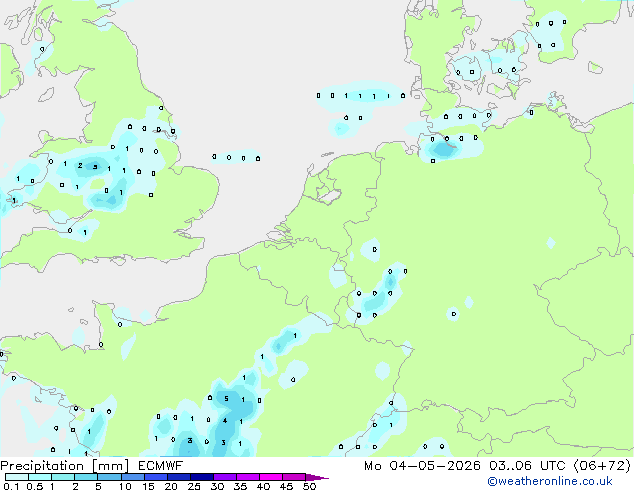
Task: Pick the 20–25 mm legend color swatch
Action: (178, 477)
